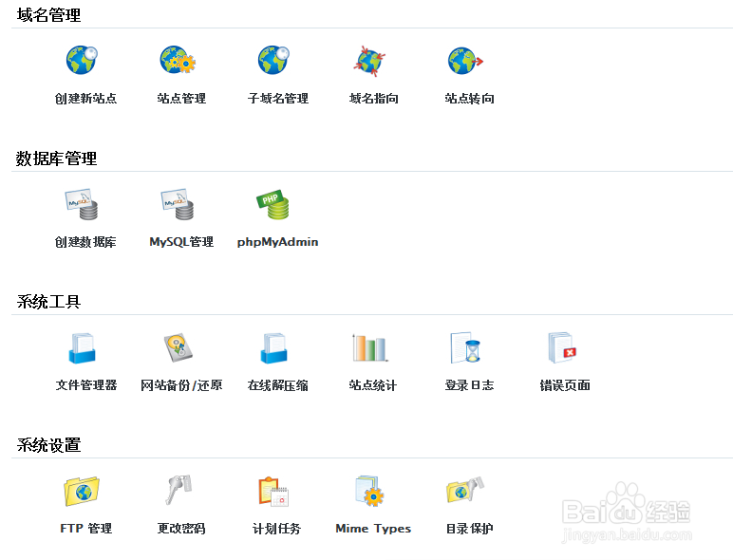This screenshot has height=560, width=733.
Task: Open the 子域名管理 text link
Action: 278,99
